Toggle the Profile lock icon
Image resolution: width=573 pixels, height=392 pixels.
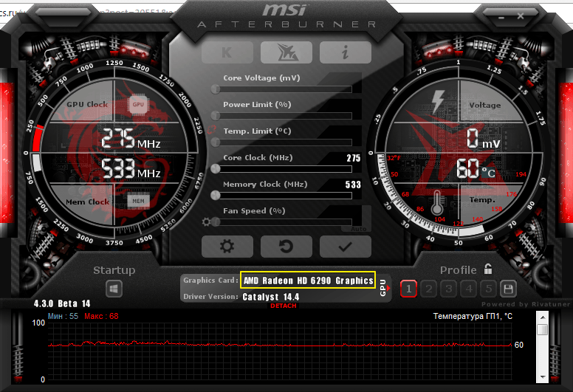(488, 269)
